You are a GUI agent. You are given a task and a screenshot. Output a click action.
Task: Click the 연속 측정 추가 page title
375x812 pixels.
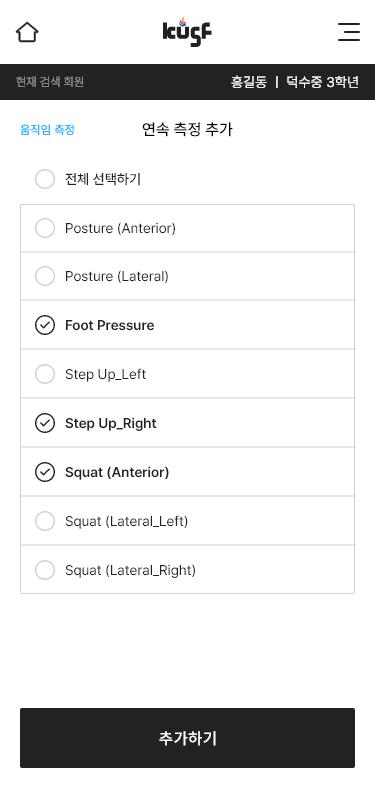(x=187, y=129)
